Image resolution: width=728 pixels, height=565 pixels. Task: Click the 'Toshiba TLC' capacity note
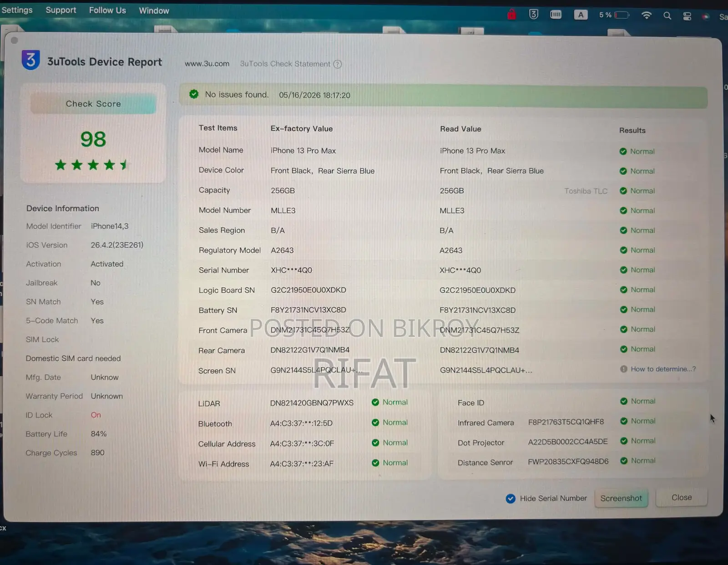pyautogui.click(x=586, y=191)
